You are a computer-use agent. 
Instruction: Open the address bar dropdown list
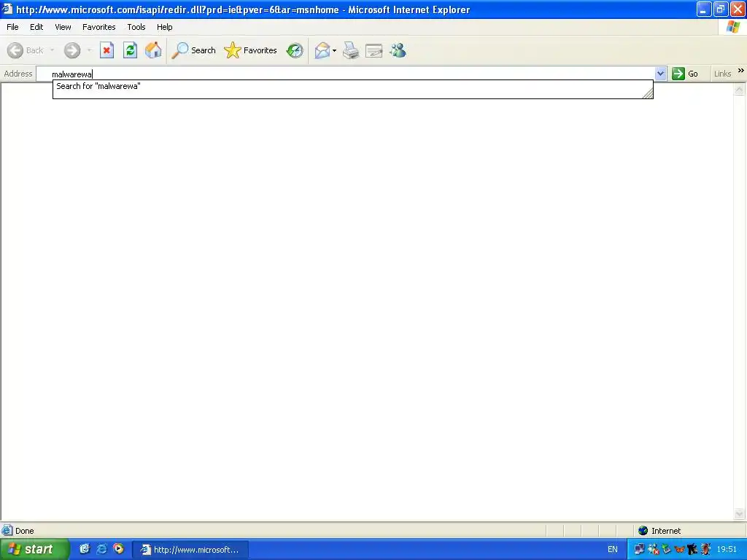coord(660,74)
